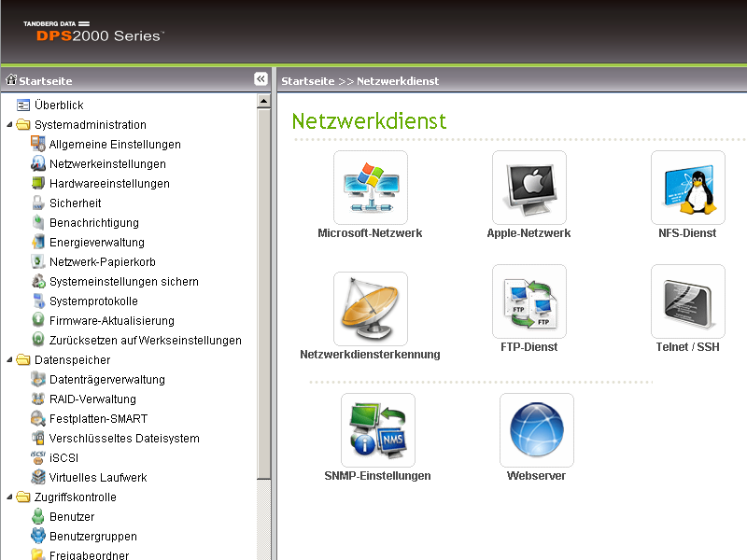Click the Systemeinstellungen sichern icon
Image resolution: width=747 pixels, height=560 pixels.
coord(38,281)
